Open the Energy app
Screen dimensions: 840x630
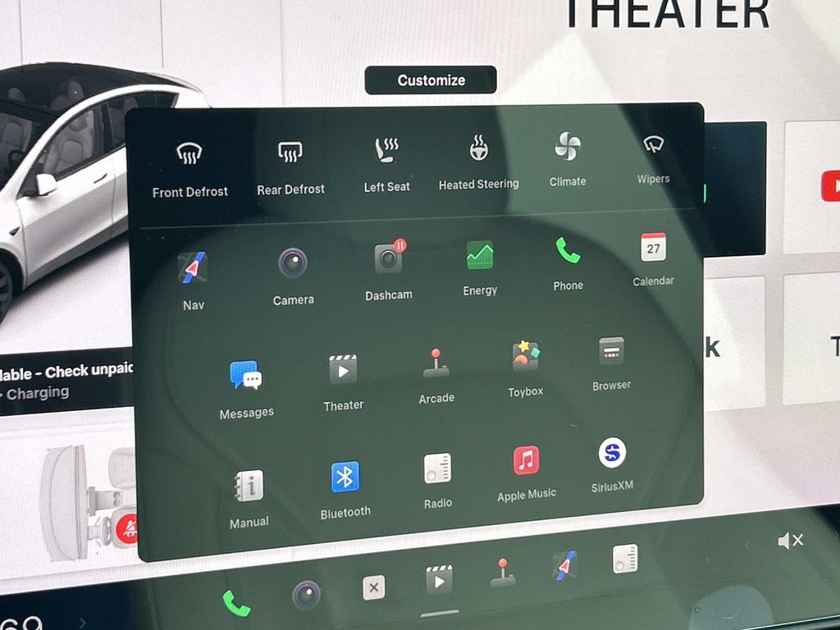[x=480, y=255]
